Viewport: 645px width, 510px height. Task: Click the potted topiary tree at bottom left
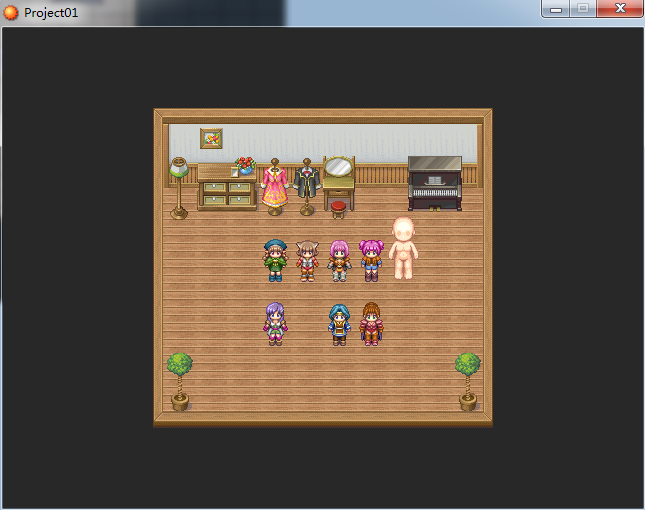coord(180,382)
